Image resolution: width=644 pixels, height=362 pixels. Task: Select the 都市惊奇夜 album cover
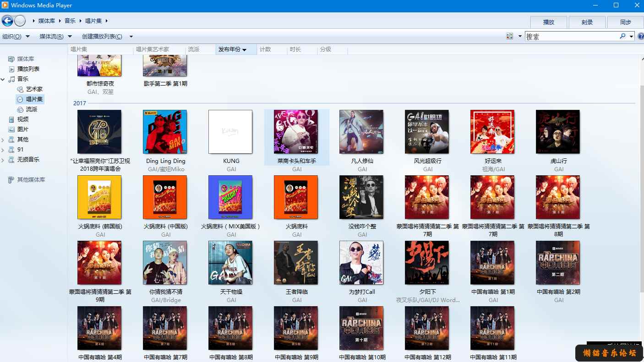tap(99, 65)
